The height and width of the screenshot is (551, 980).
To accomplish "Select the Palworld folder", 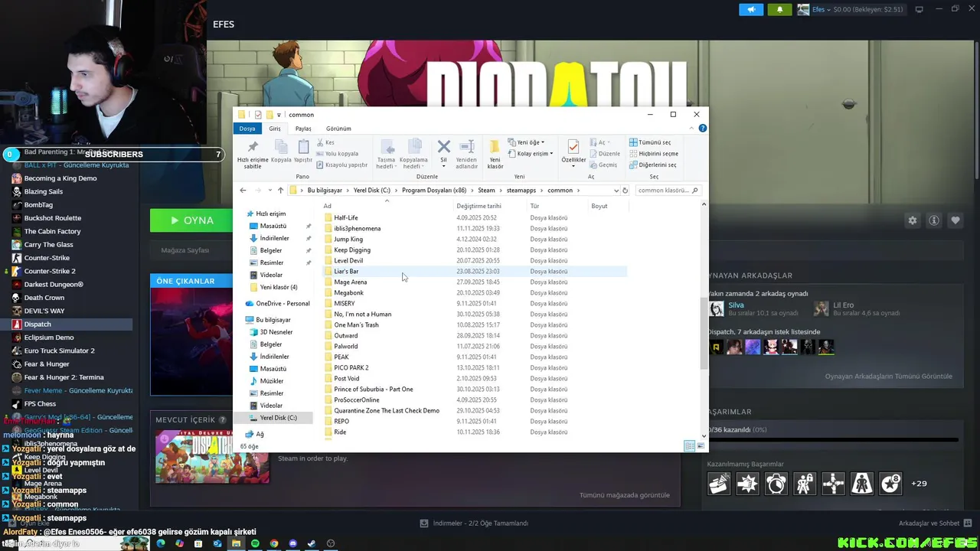I will pos(345,347).
